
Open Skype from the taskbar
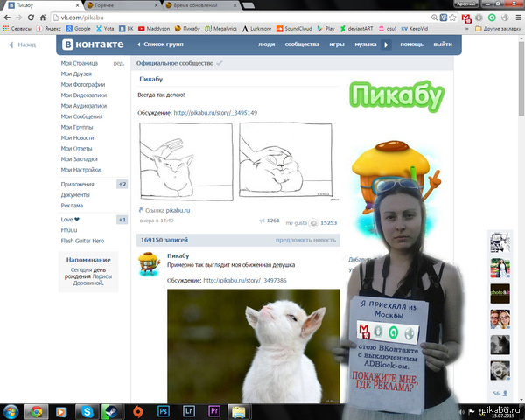click(87, 411)
